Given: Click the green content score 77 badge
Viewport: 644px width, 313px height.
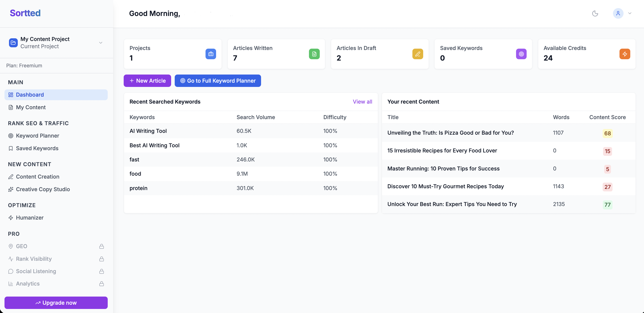Looking at the screenshot, I should point(608,205).
